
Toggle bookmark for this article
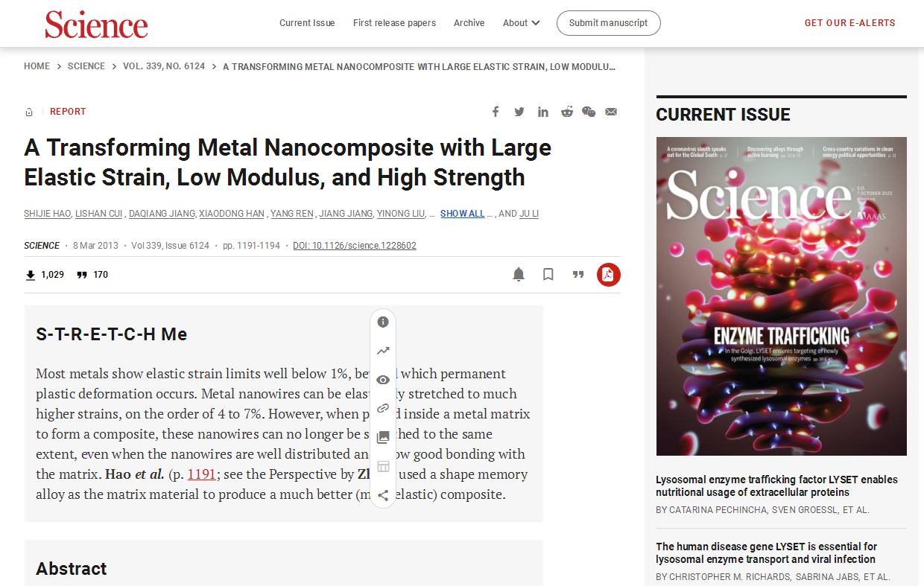pos(548,275)
